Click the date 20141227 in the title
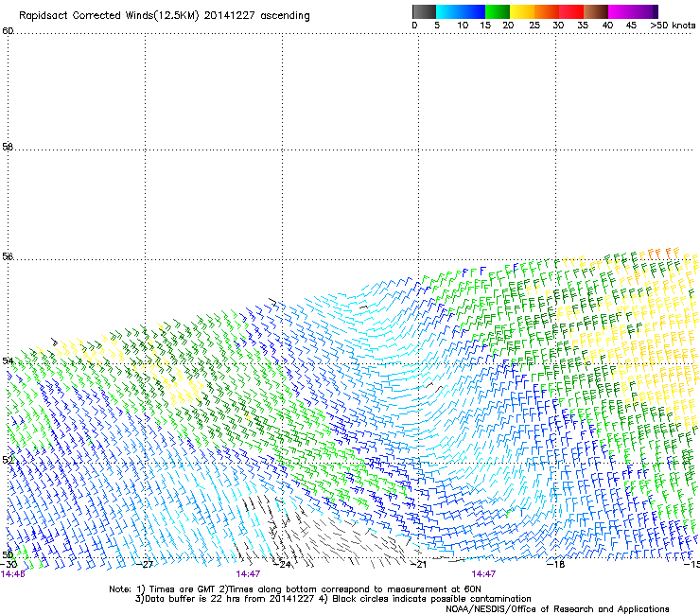 tap(229, 15)
